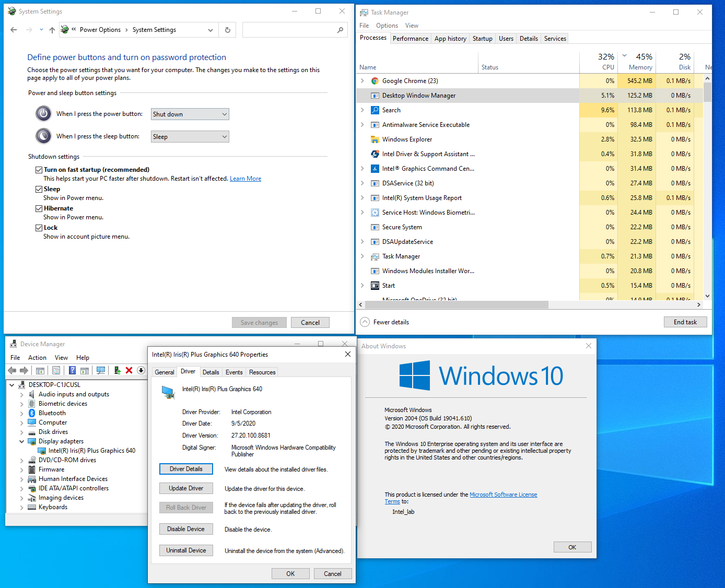Expand the Bluetooth node in device tree
The image size is (725, 588).
point(22,414)
